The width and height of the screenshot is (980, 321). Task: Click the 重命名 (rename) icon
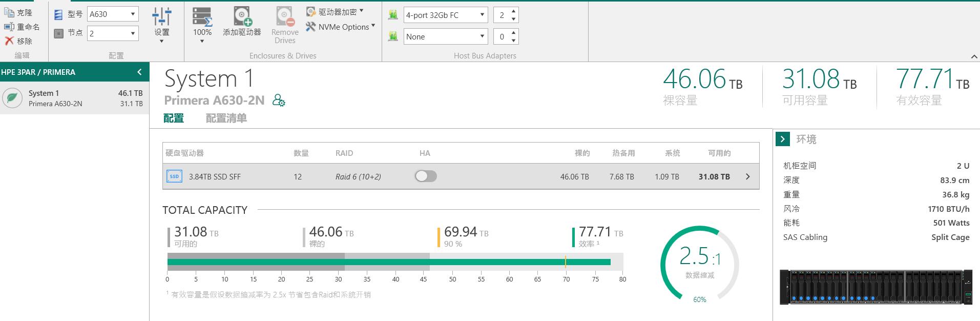pos(9,27)
